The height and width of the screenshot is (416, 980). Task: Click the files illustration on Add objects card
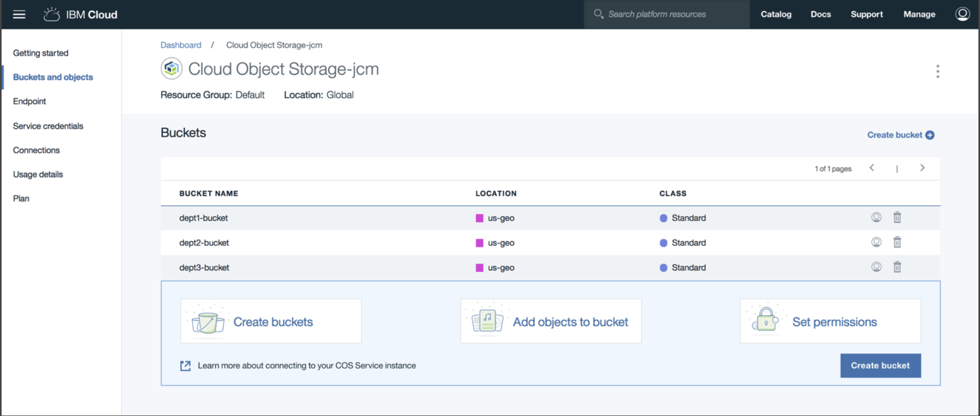coord(487,321)
